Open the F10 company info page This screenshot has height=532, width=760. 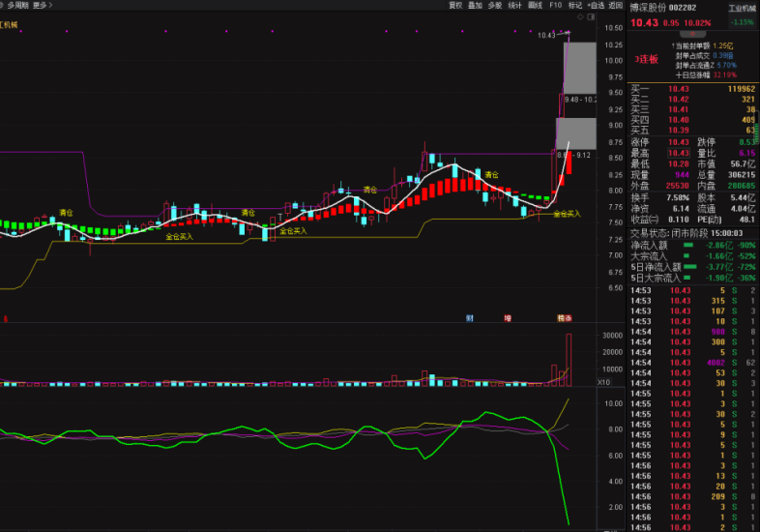coord(555,5)
